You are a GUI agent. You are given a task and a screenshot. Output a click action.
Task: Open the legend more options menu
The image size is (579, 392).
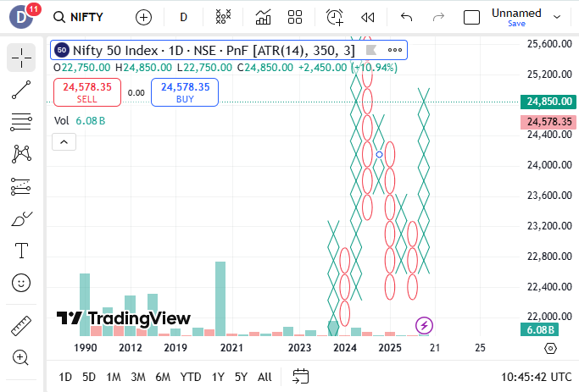pos(395,50)
